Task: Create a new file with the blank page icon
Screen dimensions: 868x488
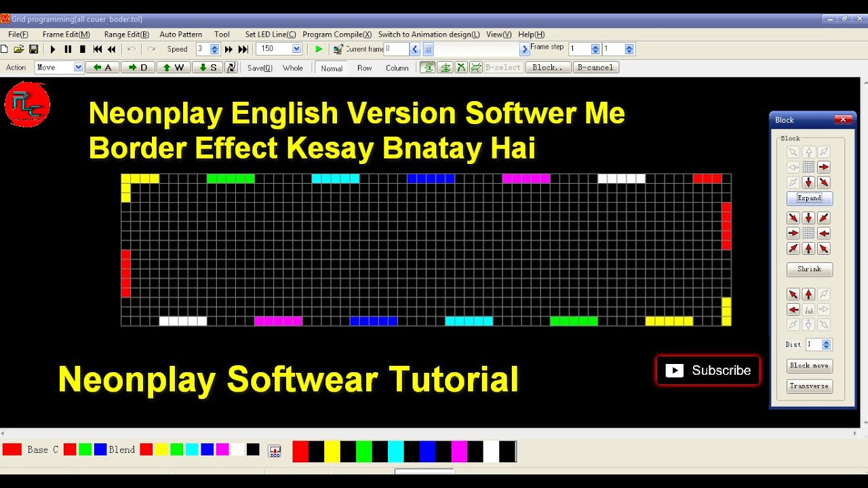Action: (5, 49)
